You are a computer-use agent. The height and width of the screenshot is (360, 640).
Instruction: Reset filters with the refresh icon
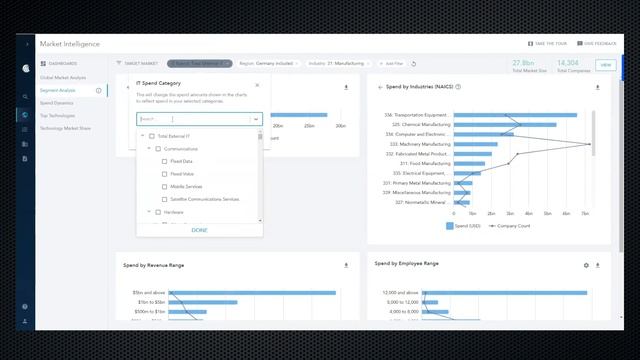point(413,64)
